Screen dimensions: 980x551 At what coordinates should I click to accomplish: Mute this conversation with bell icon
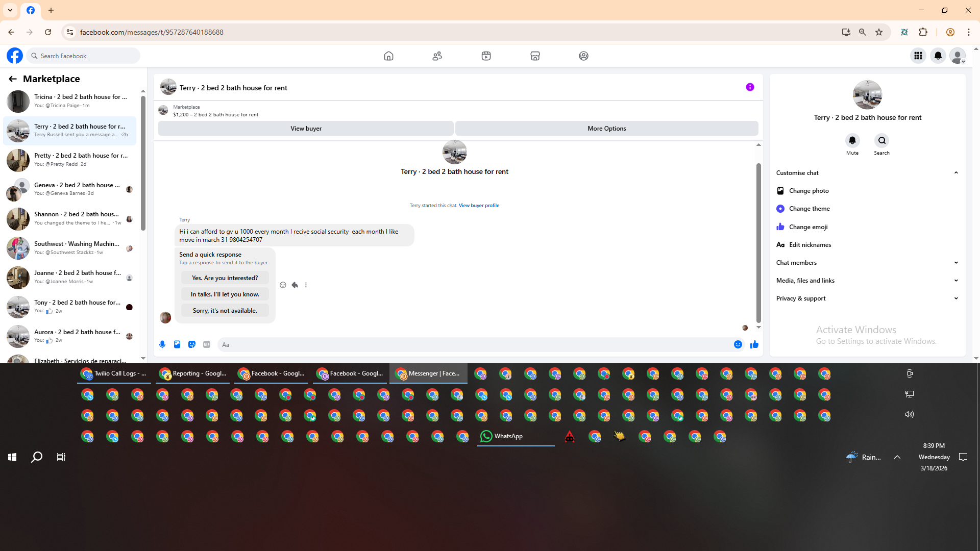[852, 140]
